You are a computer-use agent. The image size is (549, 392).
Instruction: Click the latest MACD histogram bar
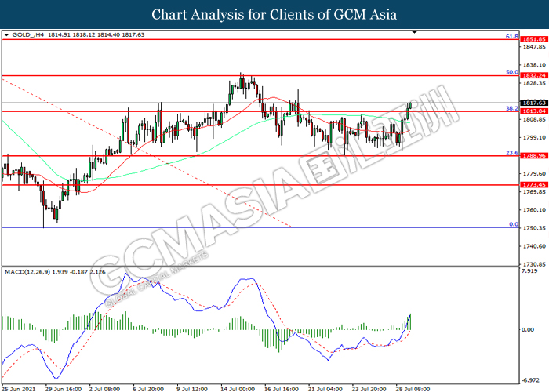410,322
